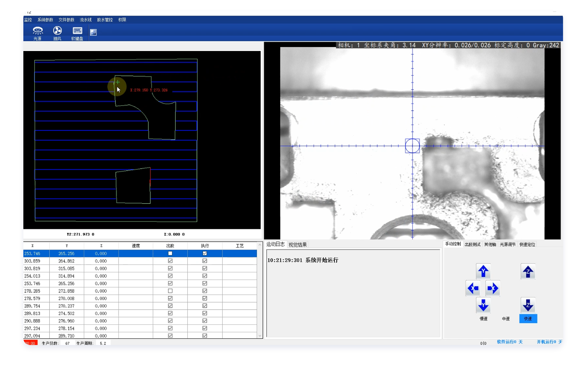
Task: Toggle the 光源 light source icon
Action: click(37, 31)
